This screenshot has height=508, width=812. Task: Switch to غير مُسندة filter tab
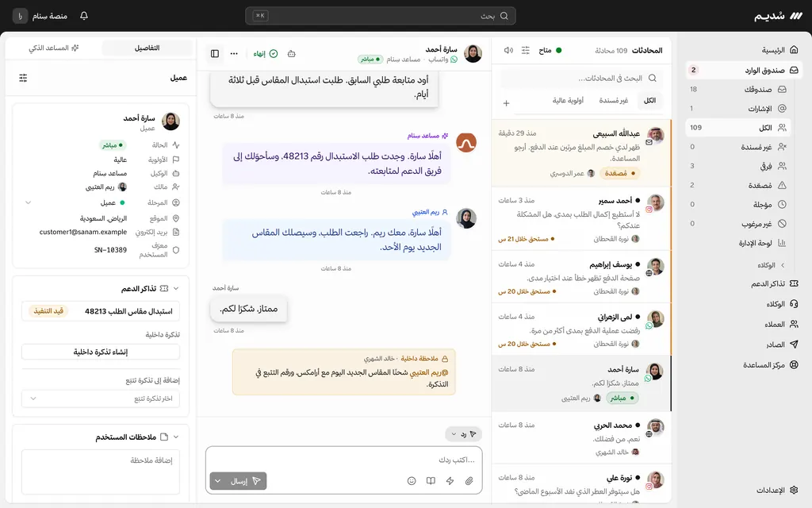(614, 101)
